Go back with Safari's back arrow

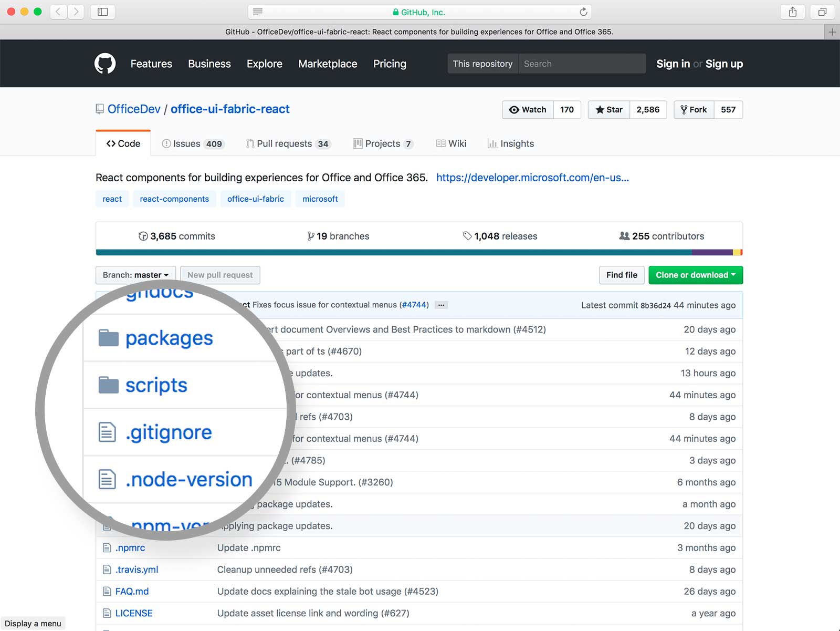(x=58, y=12)
